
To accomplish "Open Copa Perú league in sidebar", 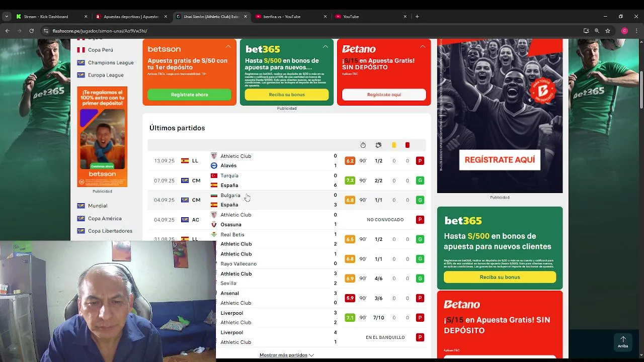I will click(x=101, y=50).
